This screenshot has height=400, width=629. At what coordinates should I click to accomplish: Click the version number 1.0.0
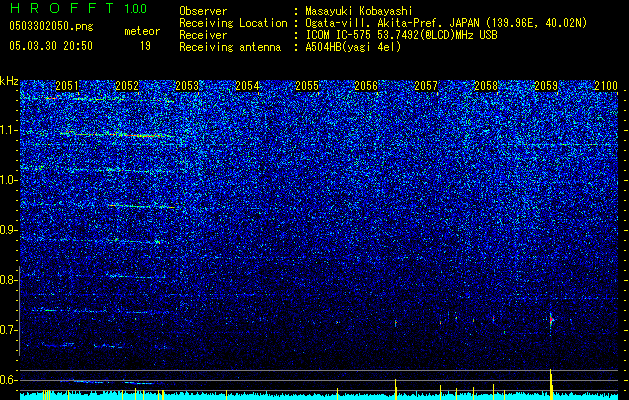pyautogui.click(x=135, y=9)
